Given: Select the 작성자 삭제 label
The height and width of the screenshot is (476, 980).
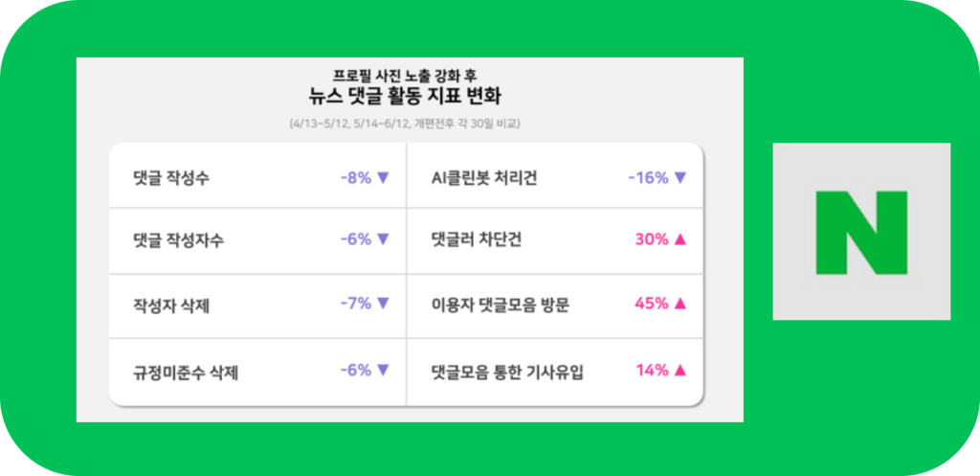Looking at the screenshot, I should [171, 306].
